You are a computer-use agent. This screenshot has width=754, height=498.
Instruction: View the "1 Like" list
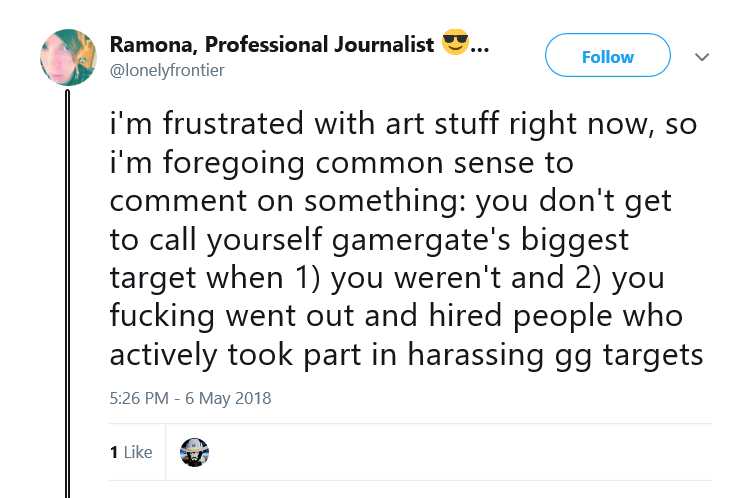point(131,452)
